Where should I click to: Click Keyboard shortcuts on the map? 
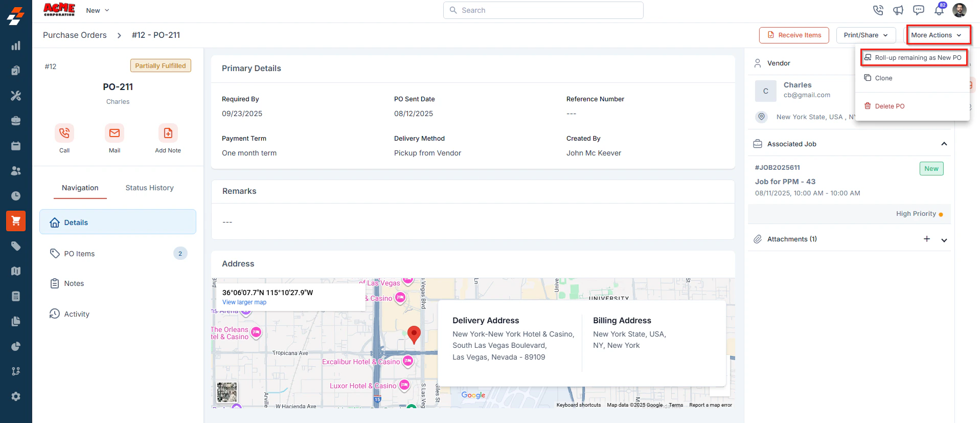coord(579,405)
